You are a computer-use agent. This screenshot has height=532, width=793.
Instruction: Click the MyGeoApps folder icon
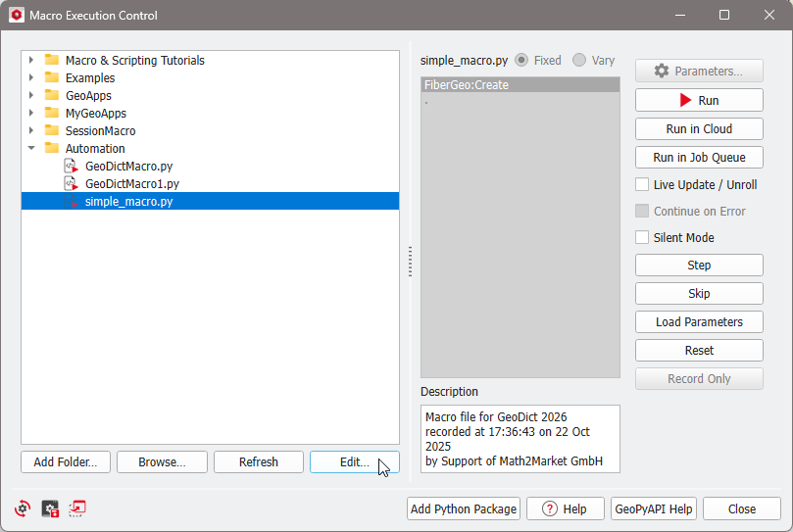[52, 113]
